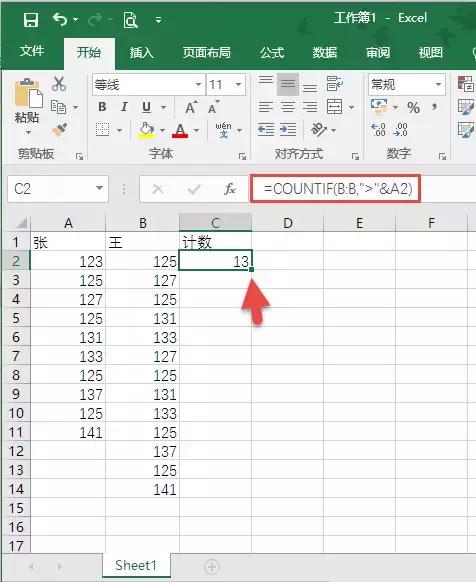
Task: Toggle underline formatting
Action: pyautogui.click(x=146, y=107)
